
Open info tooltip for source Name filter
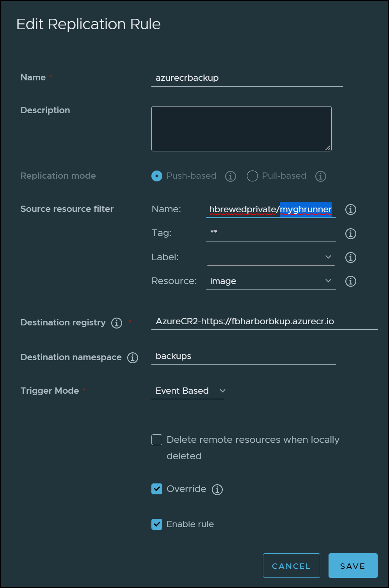click(351, 210)
